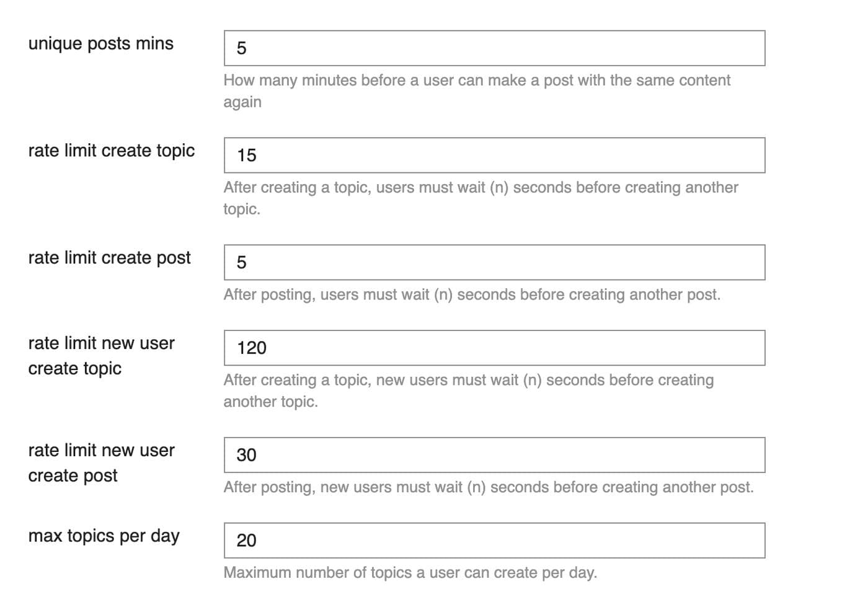Click the "After posting, users must wait" description
This screenshot has width=868, height=597.
click(x=472, y=295)
